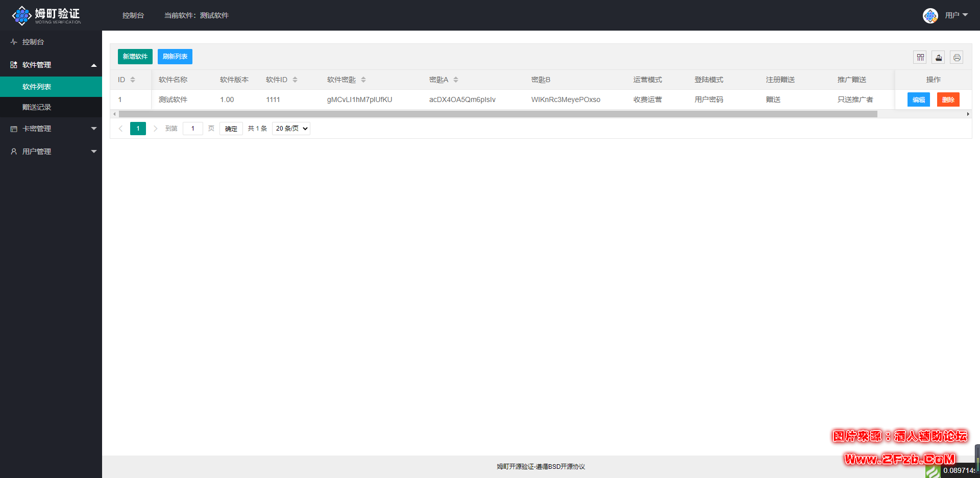The image size is (980, 478).
Task: Open the 用户管理 menu
Action: [51, 152]
